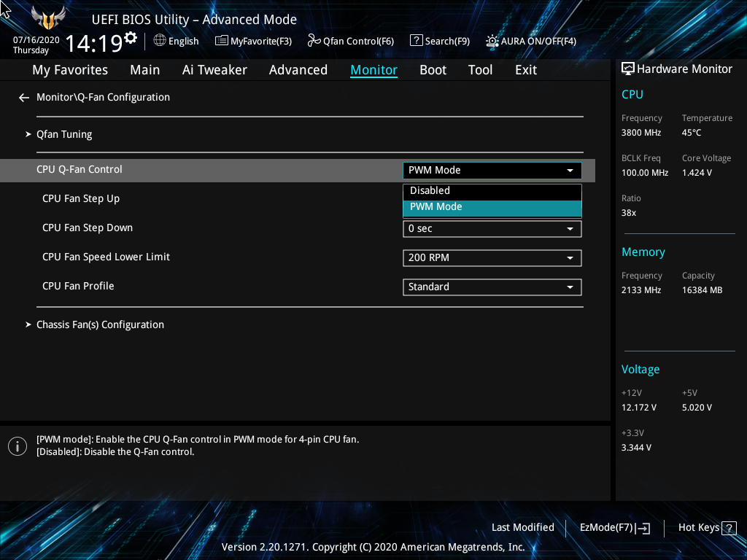747x560 pixels.
Task: Click the Hot Keys question mark icon
Action: pyautogui.click(x=729, y=528)
